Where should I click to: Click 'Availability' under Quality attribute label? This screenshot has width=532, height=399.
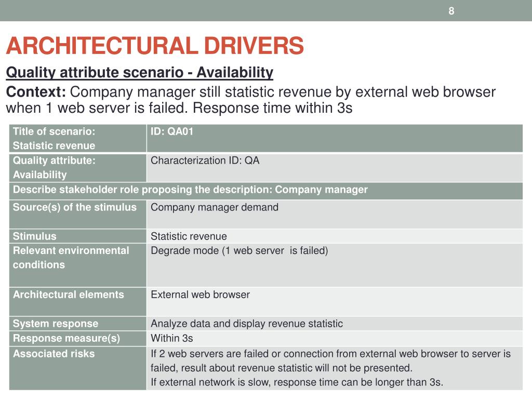tap(39, 175)
